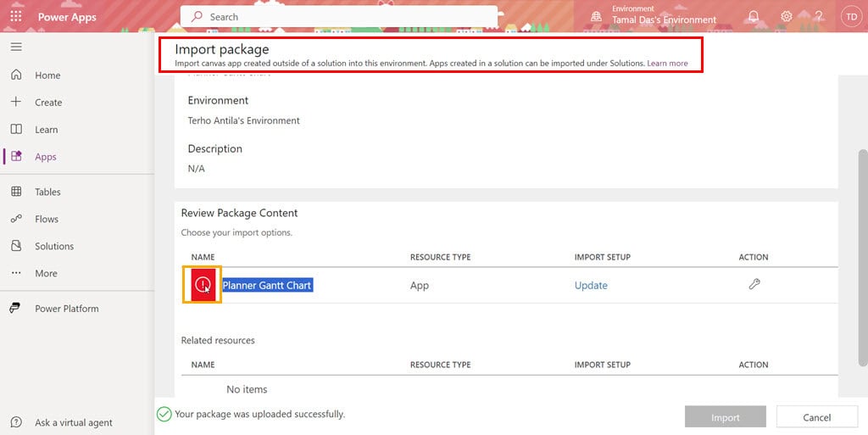Click the Cancel button
Image resolution: width=868 pixels, height=435 pixels.
(x=817, y=417)
